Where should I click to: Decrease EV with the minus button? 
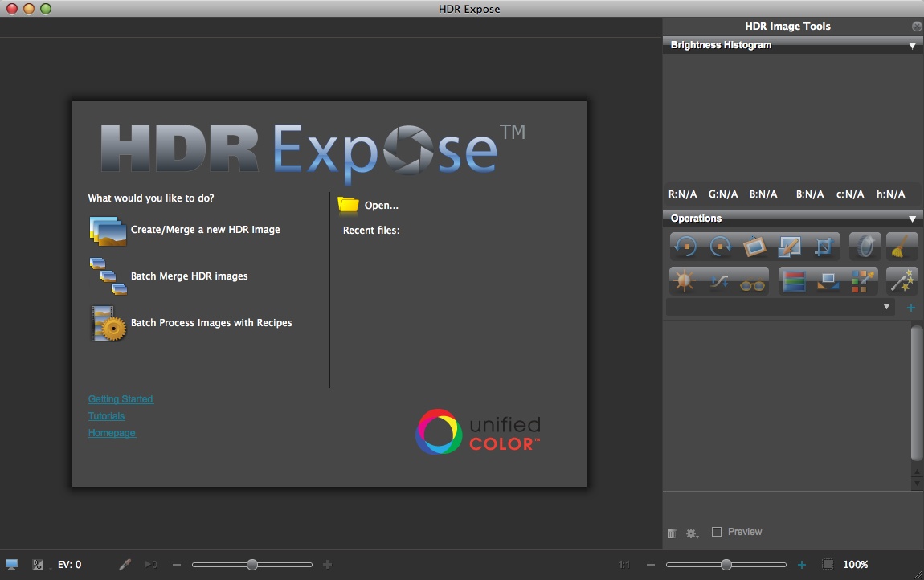[177, 565]
